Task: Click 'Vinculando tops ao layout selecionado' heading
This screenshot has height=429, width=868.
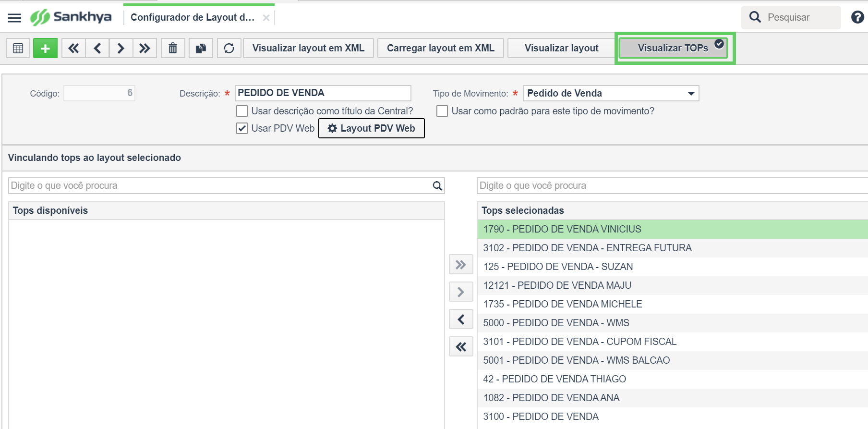Action: [x=95, y=158]
